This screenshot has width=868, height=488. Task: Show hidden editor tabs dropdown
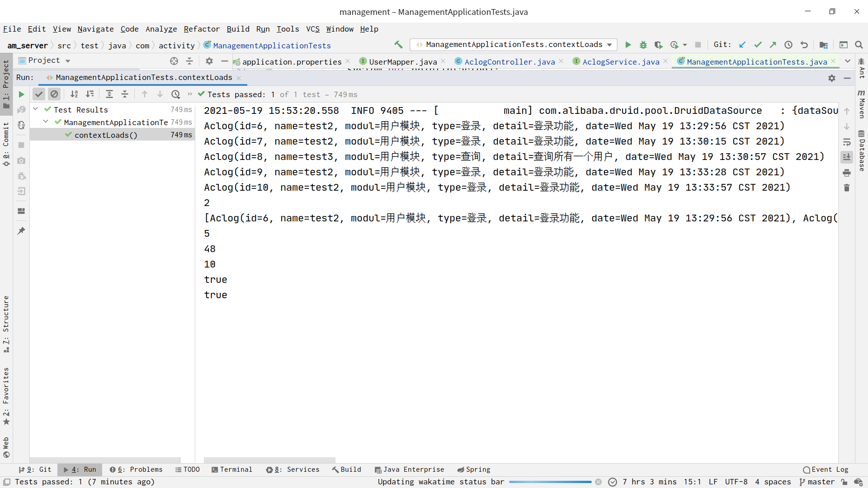click(x=848, y=61)
